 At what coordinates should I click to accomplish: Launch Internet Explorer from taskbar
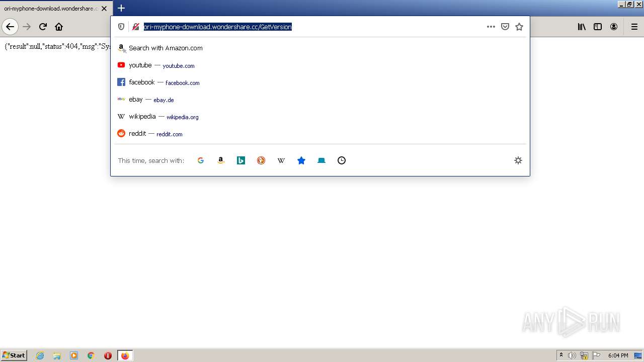[x=40, y=355]
